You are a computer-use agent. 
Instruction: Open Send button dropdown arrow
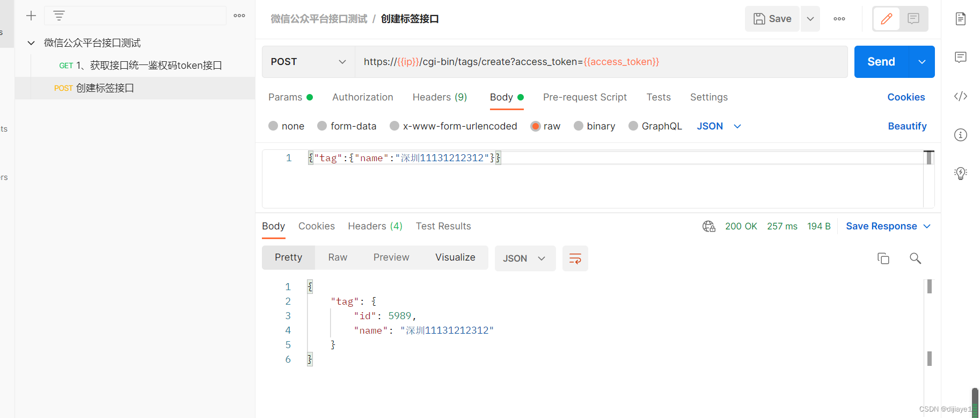point(922,62)
